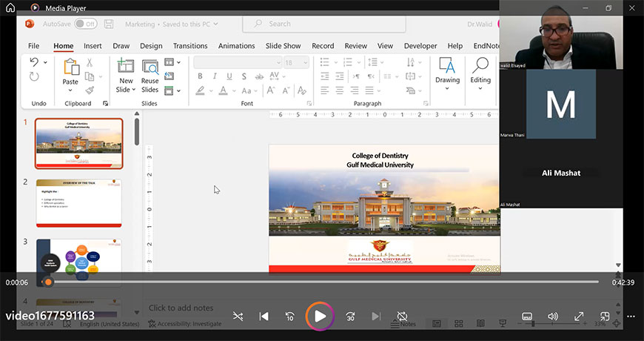The image size is (644, 341).
Task: Click the Reuse Slides button
Action: pos(150,76)
